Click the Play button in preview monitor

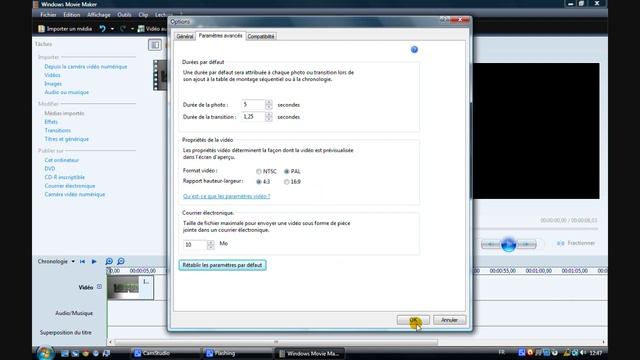click(509, 244)
